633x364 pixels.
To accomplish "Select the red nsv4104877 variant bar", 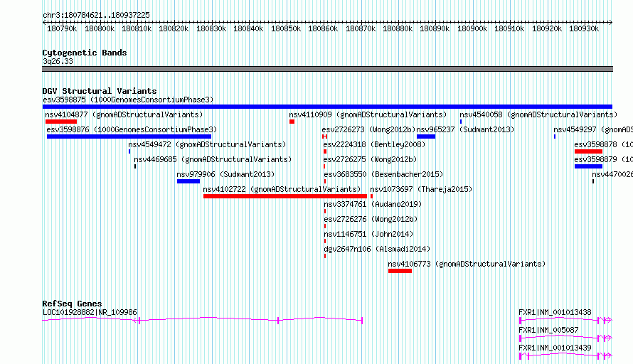I will 61,122.
